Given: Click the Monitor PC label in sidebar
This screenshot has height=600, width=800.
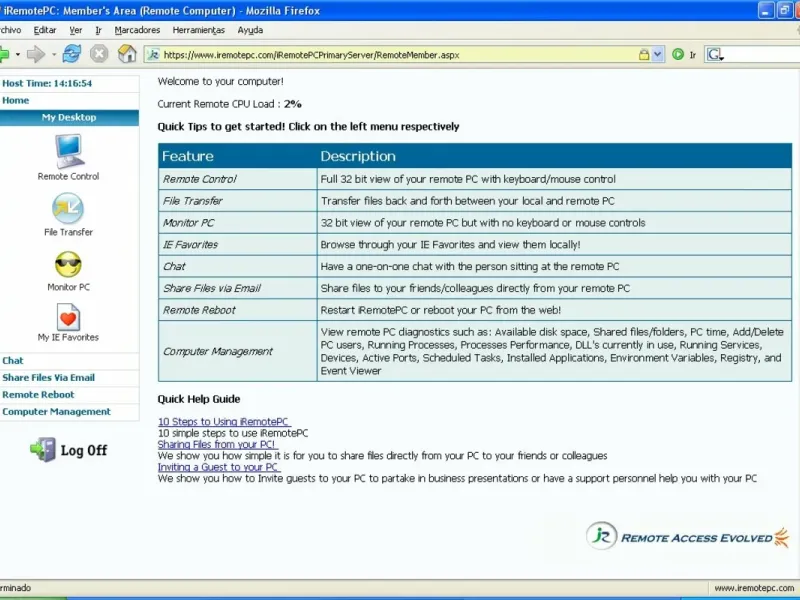Looking at the screenshot, I should pos(68,287).
